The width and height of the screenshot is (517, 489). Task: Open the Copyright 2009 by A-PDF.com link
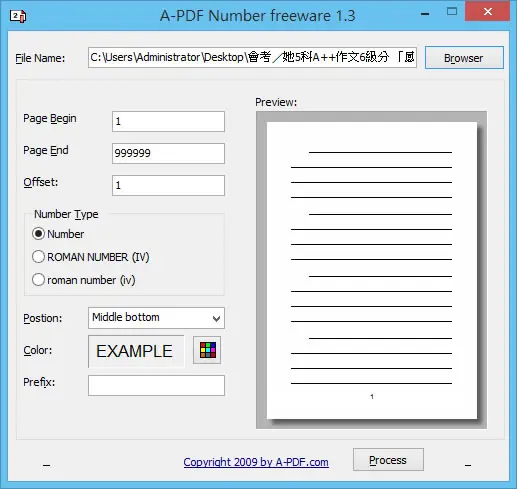point(256,462)
